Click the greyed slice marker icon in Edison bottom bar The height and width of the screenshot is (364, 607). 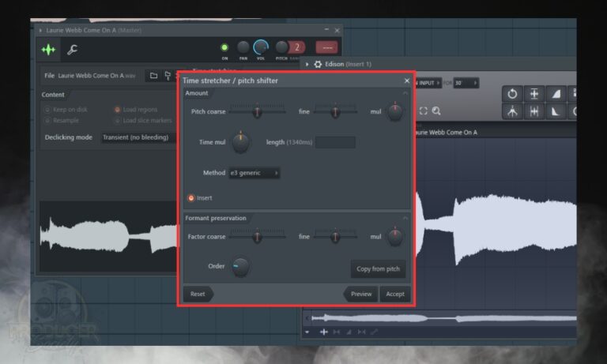point(337,332)
